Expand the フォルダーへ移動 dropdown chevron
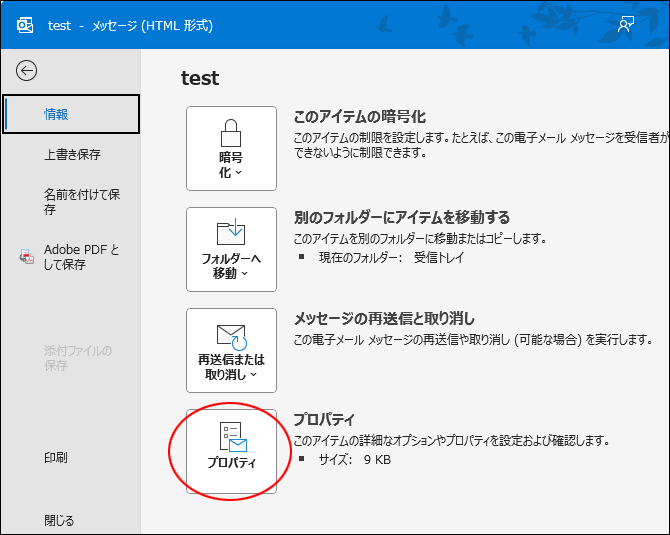The width and height of the screenshot is (670, 535). (x=245, y=274)
